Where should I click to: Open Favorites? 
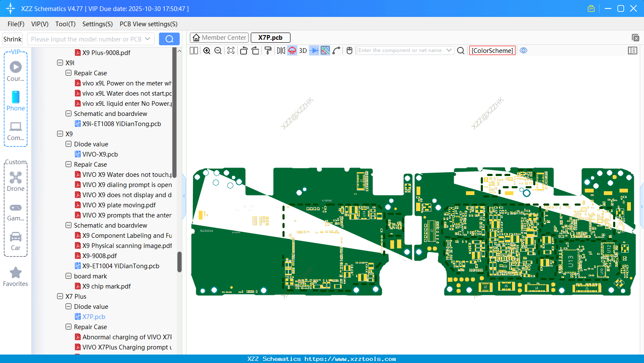[16, 277]
